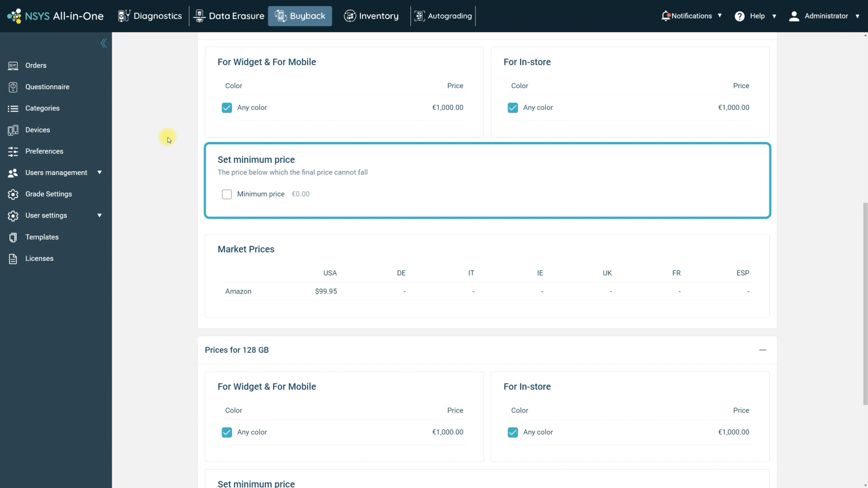Open Grade Settings in the sidebar
The width and height of the screenshot is (868, 488).
click(x=48, y=194)
